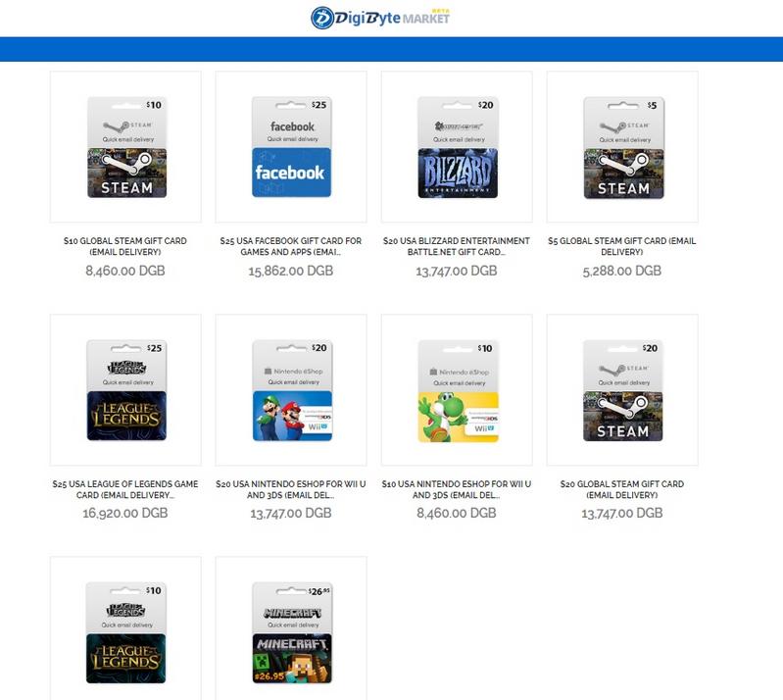Select the 5,288.00 DGB price text
783x700 pixels.
[x=621, y=271]
